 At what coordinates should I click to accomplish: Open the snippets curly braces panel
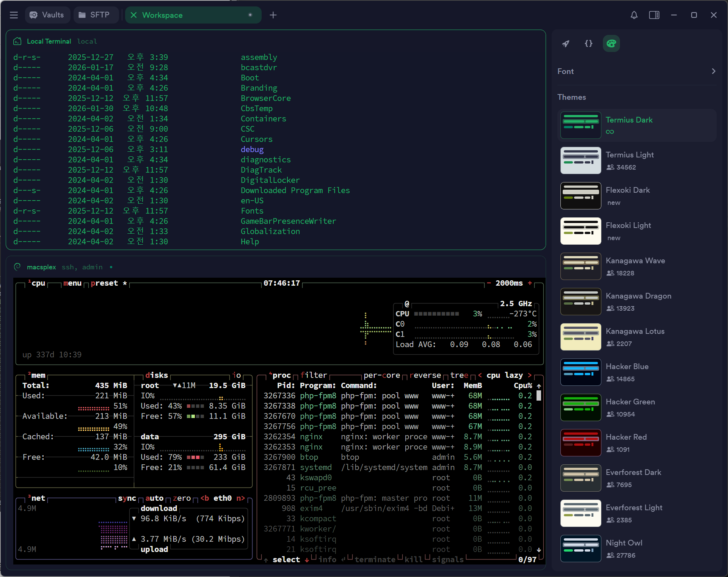(x=588, y=44)
